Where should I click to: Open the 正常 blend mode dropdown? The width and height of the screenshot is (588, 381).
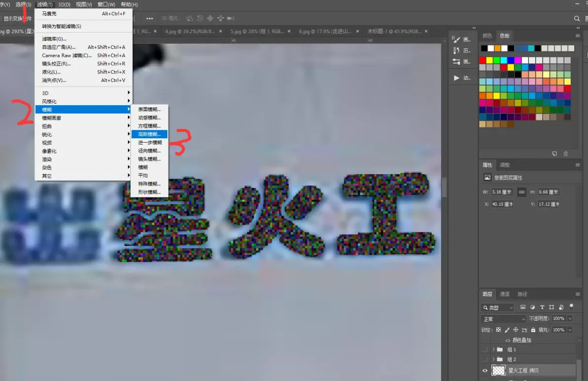point(504,319)
